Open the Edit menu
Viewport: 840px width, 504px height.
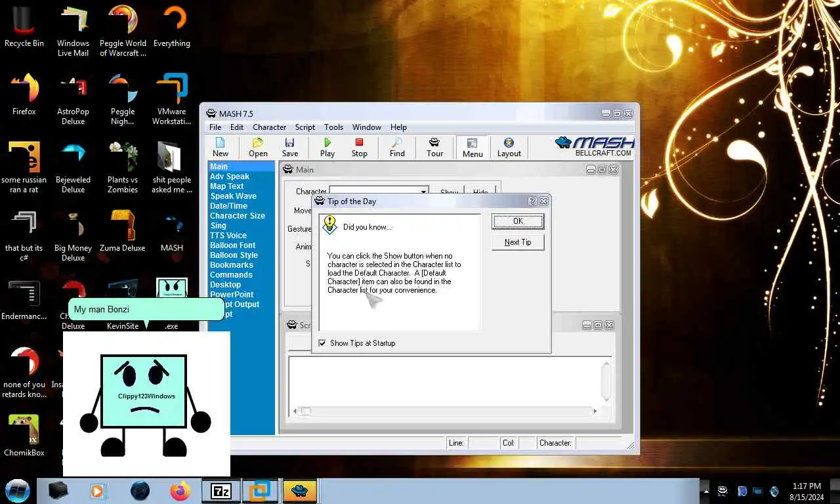click(237, 127)
